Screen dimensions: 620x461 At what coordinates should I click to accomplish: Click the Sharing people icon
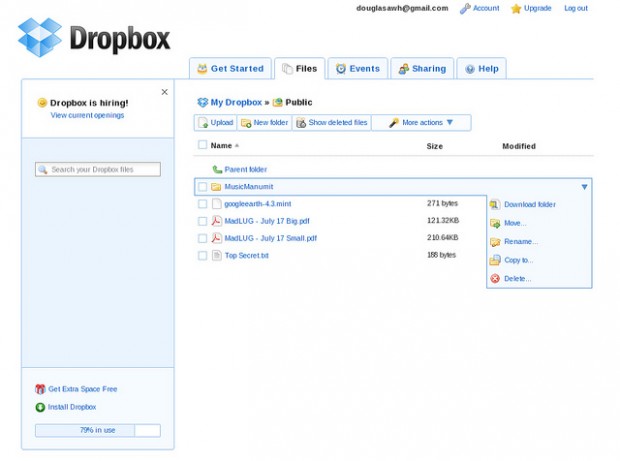coord(403,69)
